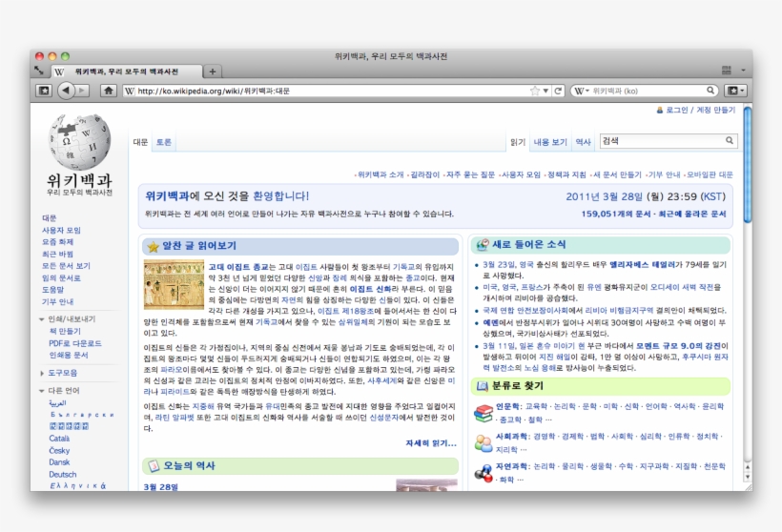Click the user icon beside 로그인
The width and height of the screenshot is (782, 532).
[659, 111]
